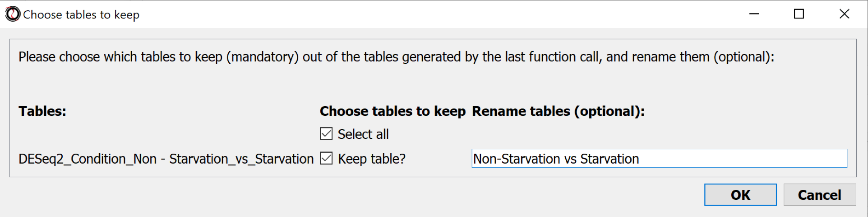Click the word "(mandatory)" in the instructions
Screen dimensions: 868x217
262,57
